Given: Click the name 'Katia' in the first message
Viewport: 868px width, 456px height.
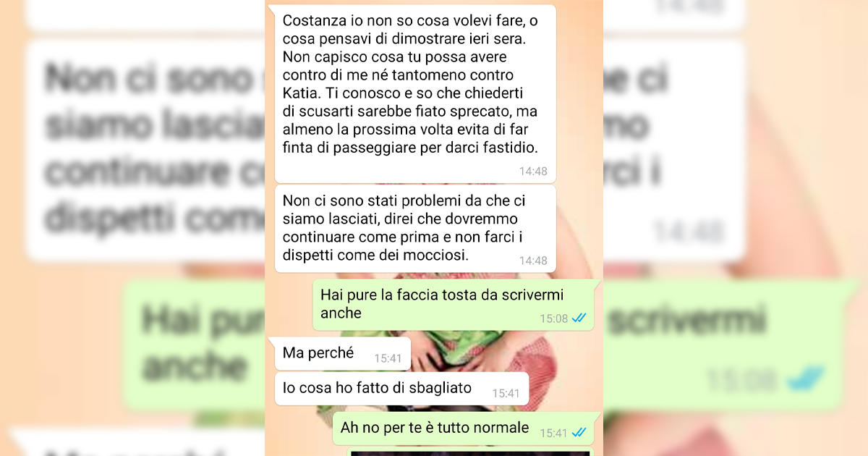Looking at the screenshot, I should (x=299, y=94).
